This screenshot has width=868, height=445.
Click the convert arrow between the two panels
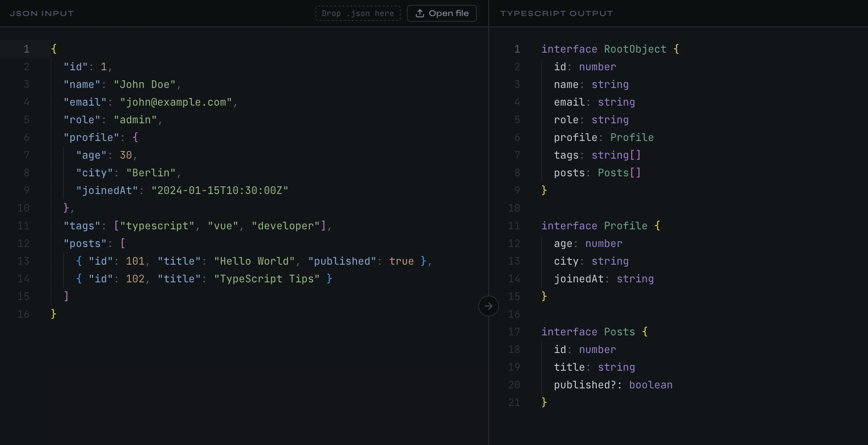pyautogui.click(x=488, y=306)
